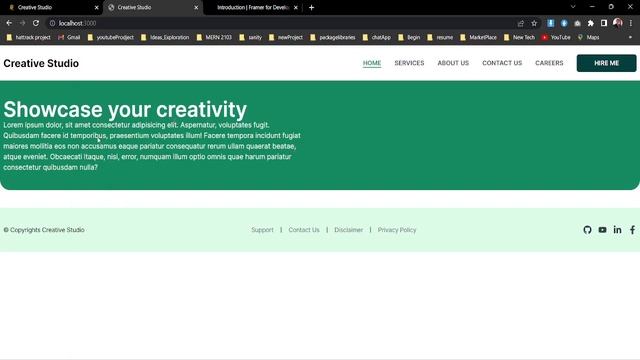Open the packagelibraries bookmark folder
This screenshot has width=640, height=360.
pyautogui.click(x=333, y=37)
